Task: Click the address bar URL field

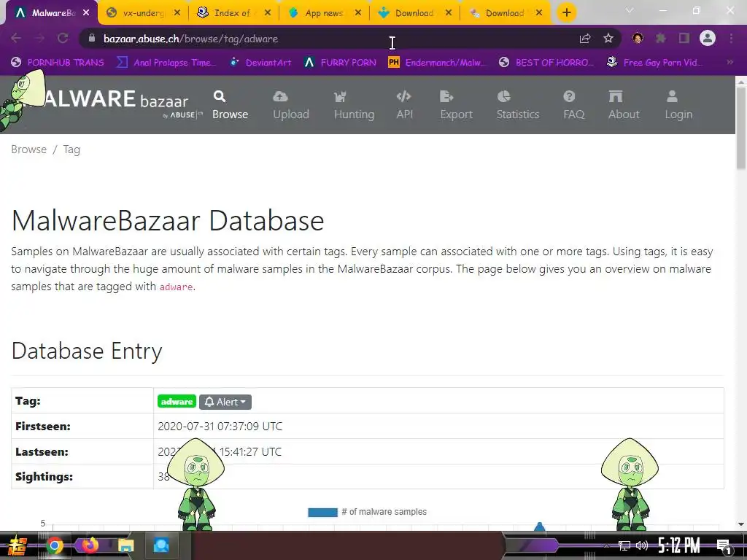Action: click(333, 39)
